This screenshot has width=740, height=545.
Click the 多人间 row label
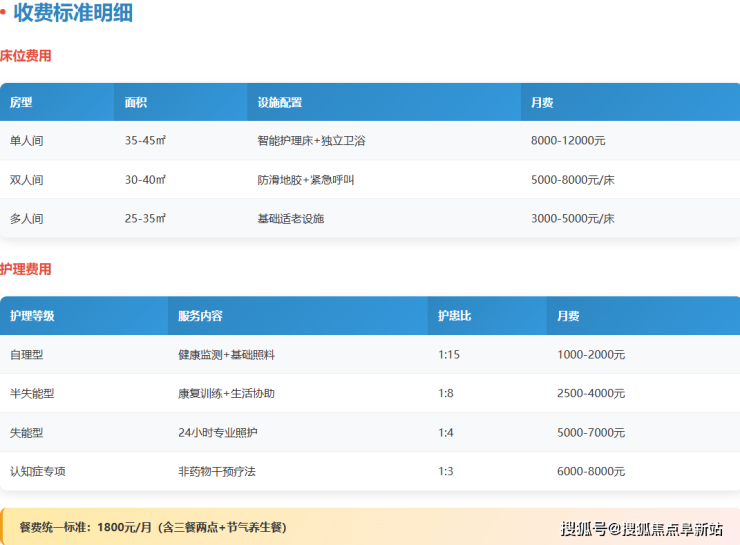(x=27, y=218)
